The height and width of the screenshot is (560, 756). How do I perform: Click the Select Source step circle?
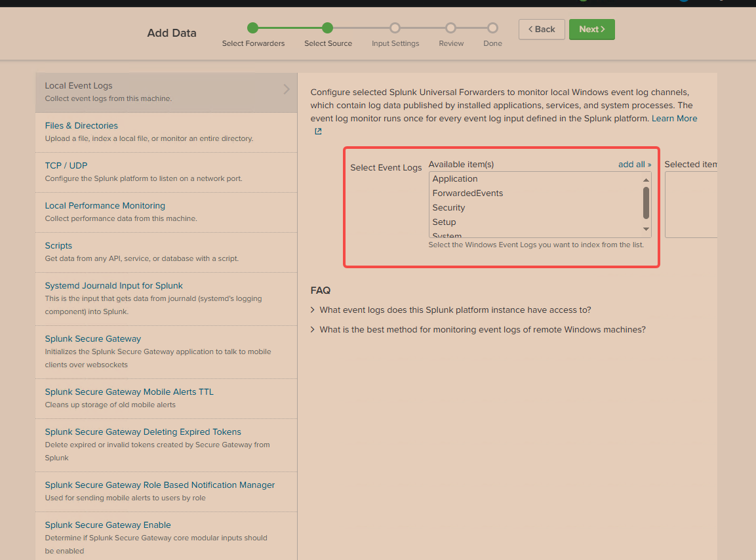(327, 28)
